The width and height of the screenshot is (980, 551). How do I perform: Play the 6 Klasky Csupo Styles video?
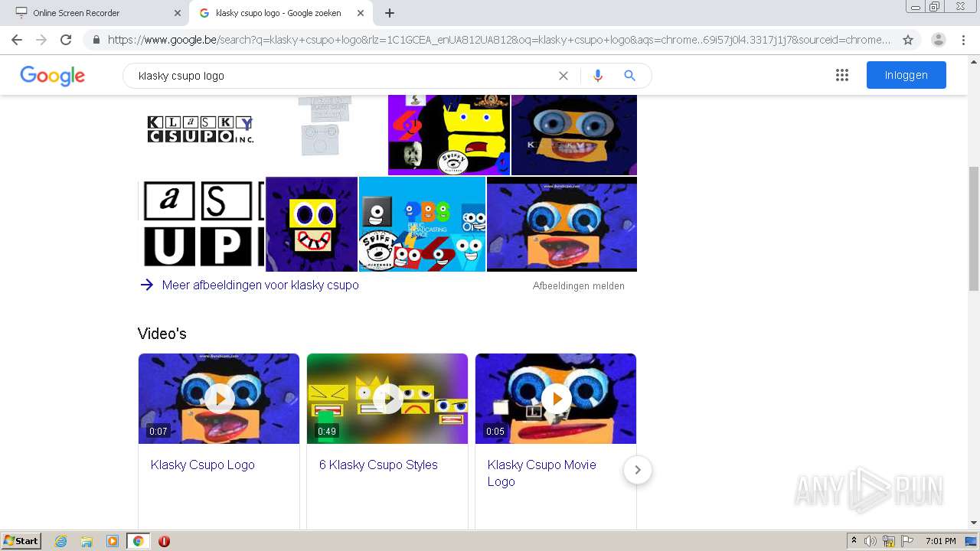point(387,399)
